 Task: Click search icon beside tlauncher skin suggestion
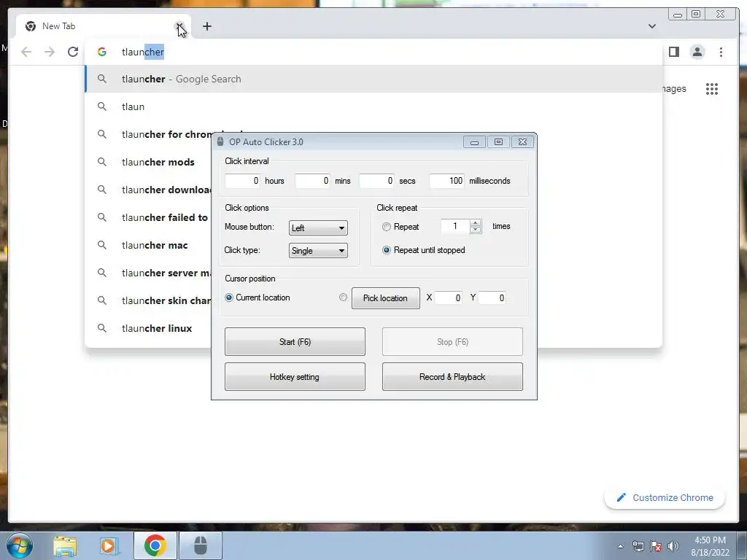pyautogui.click(x=102, y=300)
